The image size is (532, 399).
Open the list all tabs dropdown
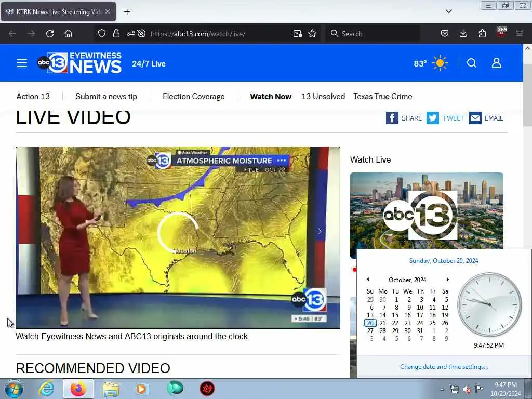(x=448, y=11)
